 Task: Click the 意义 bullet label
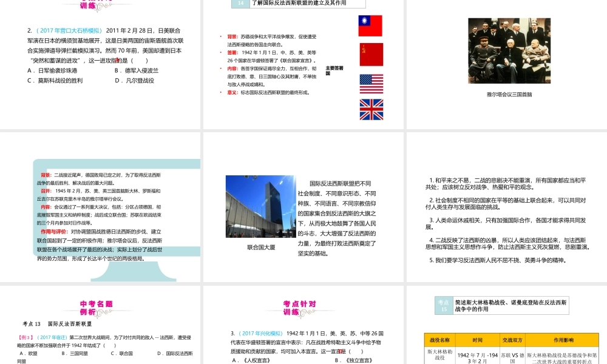pos(232,92)
